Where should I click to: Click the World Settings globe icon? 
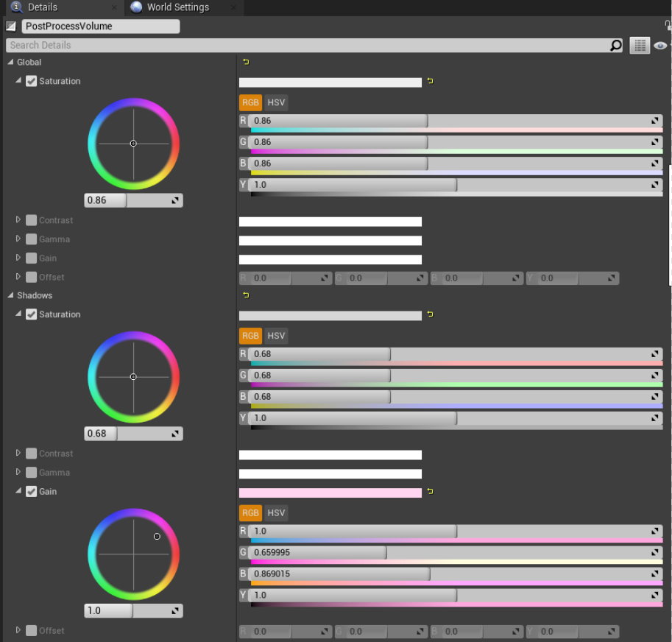(136, 7)
